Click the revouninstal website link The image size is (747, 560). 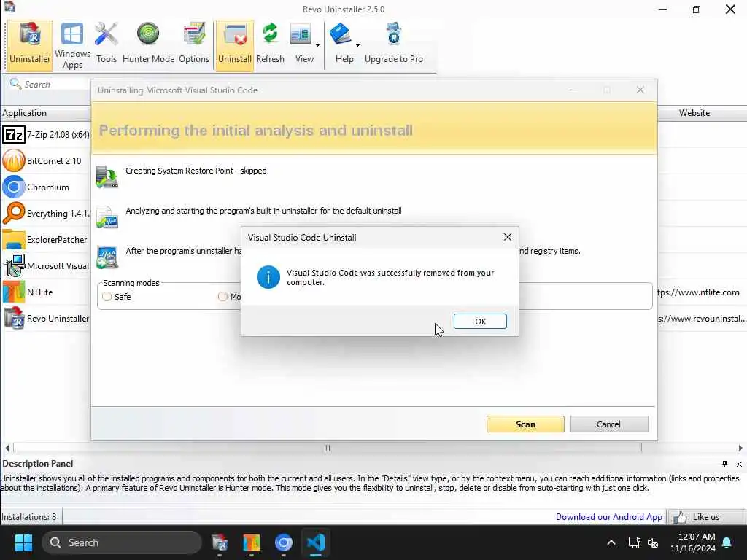(x=703, y=318)
